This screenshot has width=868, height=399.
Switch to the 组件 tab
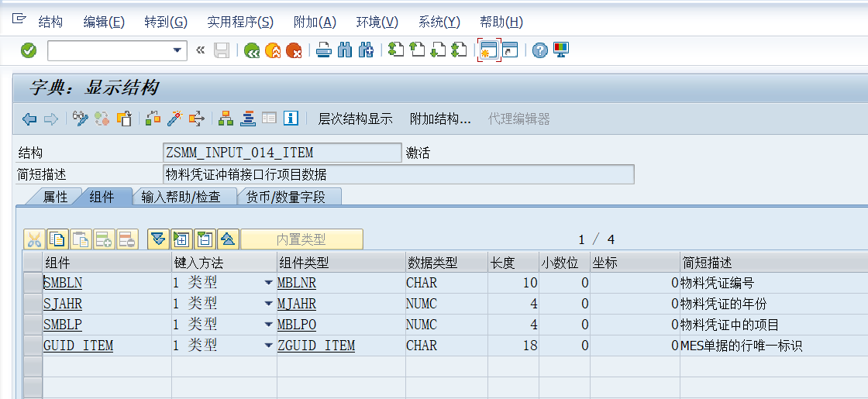pyautogui.click(x=102, y=197)
